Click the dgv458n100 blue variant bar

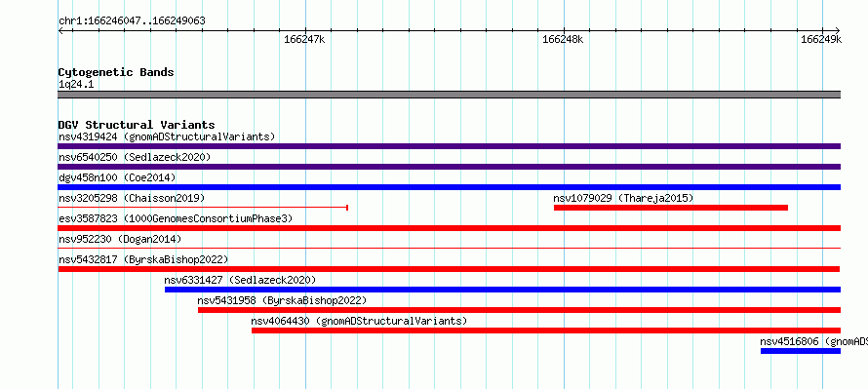coord(449,187)
